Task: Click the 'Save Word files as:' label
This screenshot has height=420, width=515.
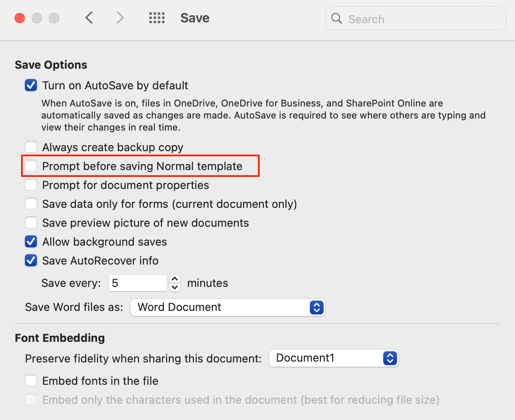Action: pos(74,307)
